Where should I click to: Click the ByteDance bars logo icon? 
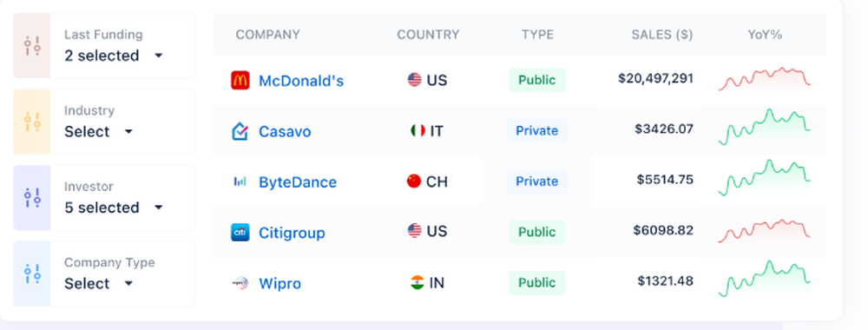(x=240, y=181)
